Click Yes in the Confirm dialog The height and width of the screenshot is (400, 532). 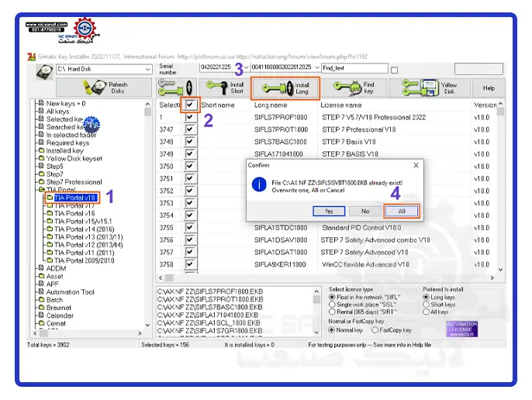[x=329, y=211]
